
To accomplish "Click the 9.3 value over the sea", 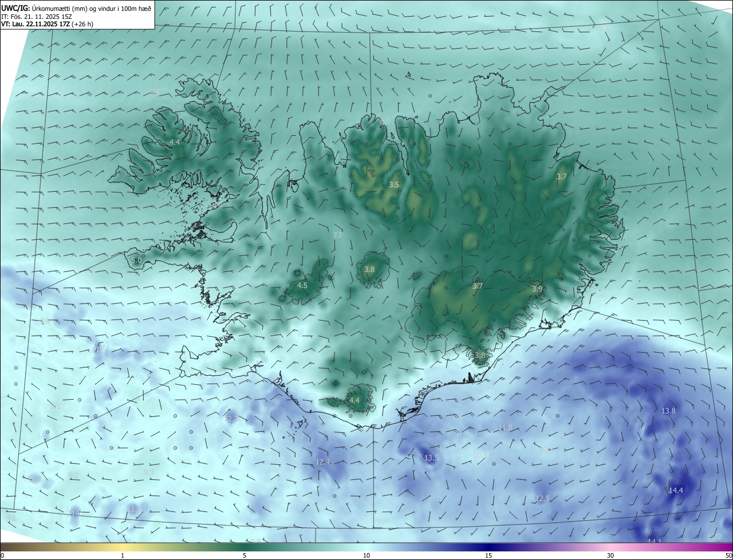I will pyautogui.click(x=149, y=472).
